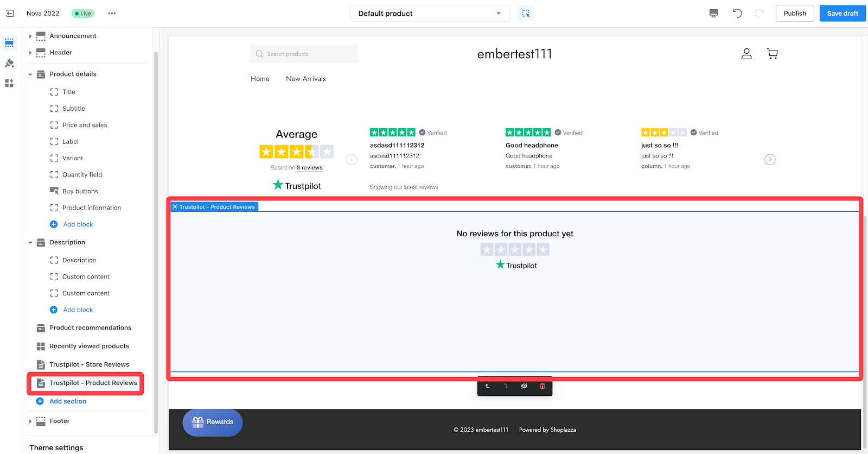Click the Publish button
The height and width of the screenshot is (454, 868).
tap(795, 14)
